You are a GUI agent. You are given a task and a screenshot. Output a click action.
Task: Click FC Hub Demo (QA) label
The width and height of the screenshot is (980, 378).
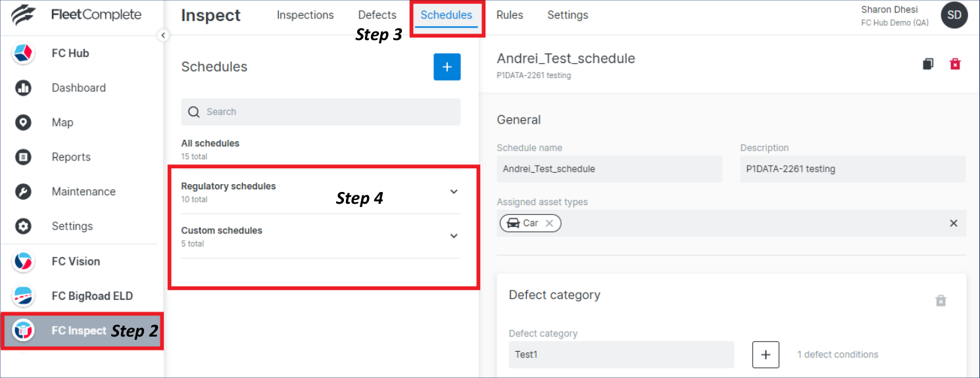point(895,23)
